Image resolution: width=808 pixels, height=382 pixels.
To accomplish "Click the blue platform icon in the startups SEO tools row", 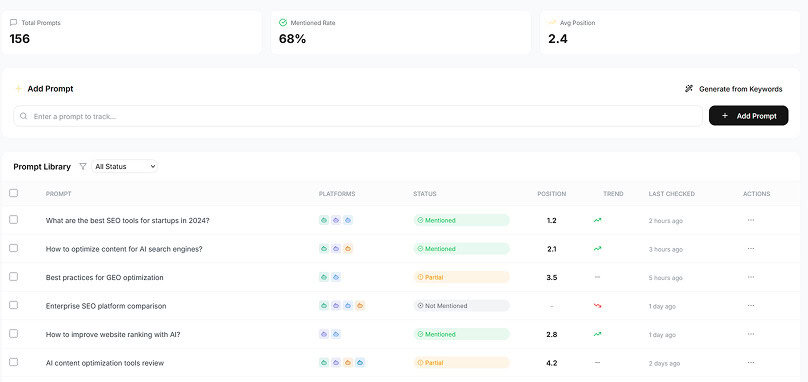I will coord(348,220).
